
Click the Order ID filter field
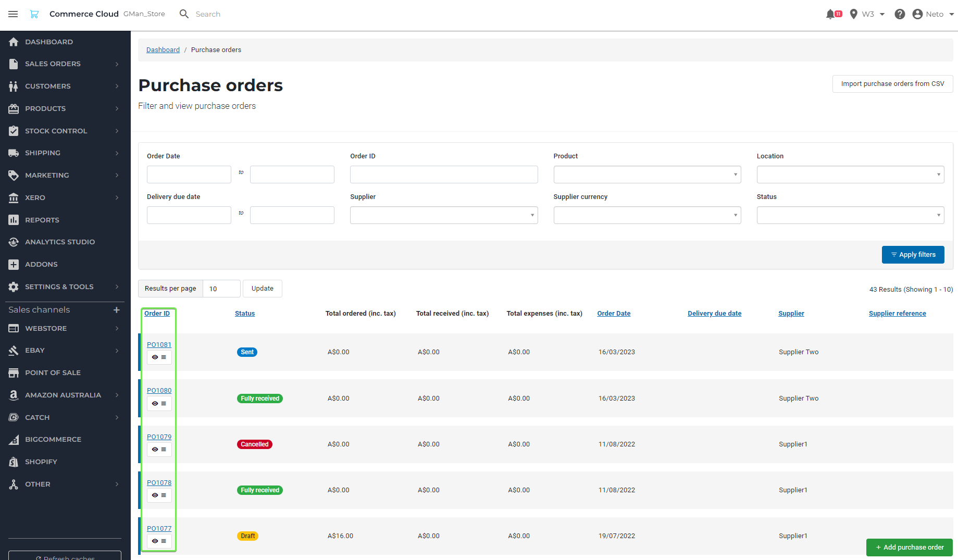click(x=444, y=175)
